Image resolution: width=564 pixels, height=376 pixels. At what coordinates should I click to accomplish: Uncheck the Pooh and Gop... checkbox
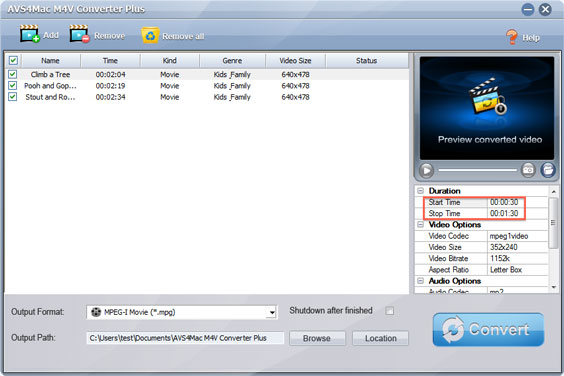(x=13, y=86)
